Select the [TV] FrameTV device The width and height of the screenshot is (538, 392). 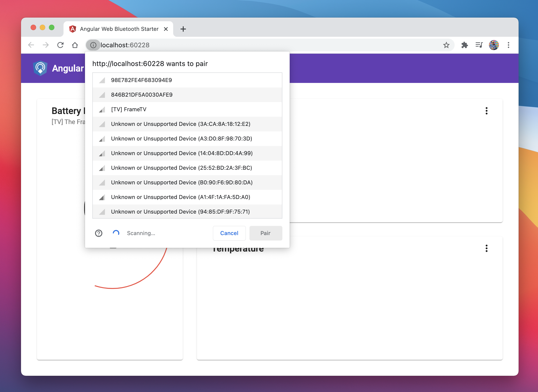[187, 109]
